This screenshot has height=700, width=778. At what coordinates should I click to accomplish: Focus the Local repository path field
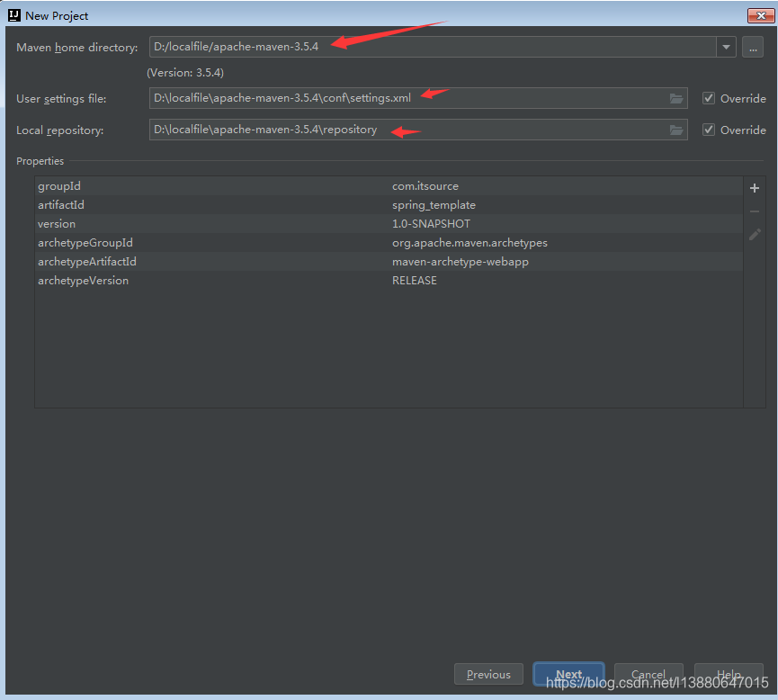pyautogui.click(x=418, y=130)
